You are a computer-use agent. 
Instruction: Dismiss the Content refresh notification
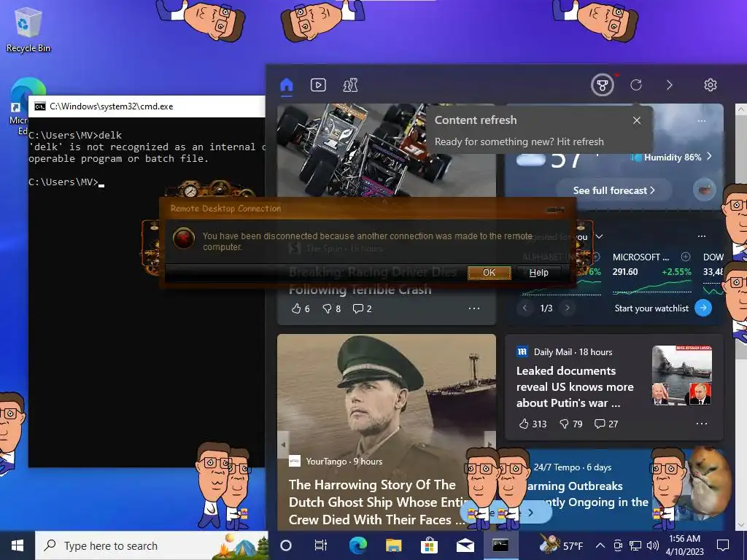pyautogui.click(x=637, y=120)
